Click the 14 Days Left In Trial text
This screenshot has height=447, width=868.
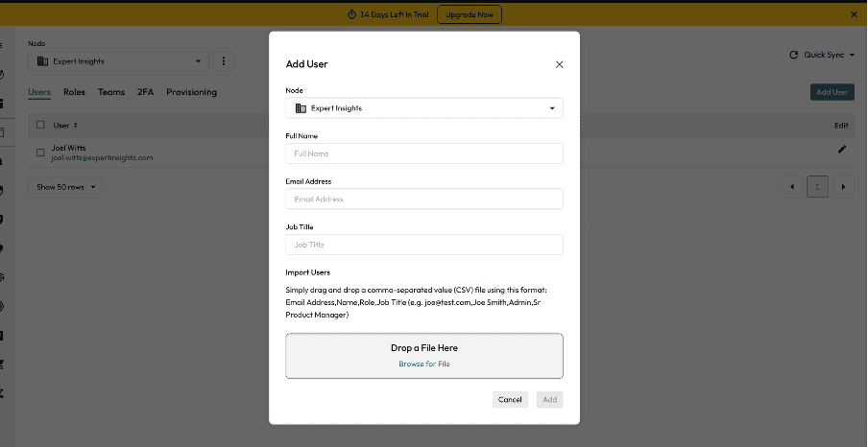coord(394,15)
